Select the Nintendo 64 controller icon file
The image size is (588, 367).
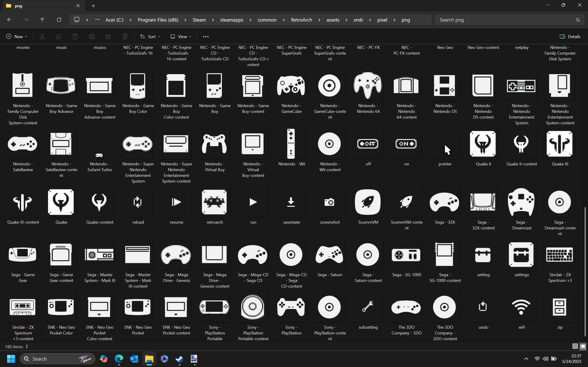tap(368, 85)
